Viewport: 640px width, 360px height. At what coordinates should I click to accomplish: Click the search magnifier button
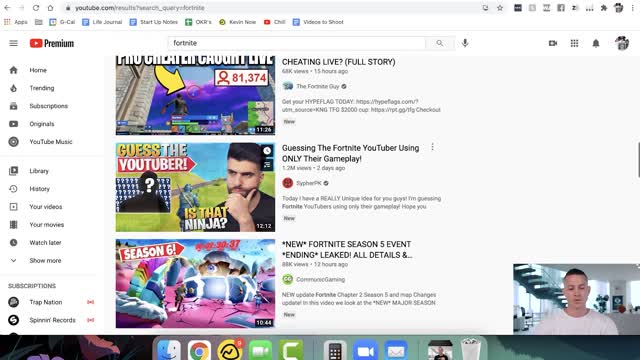coord(440,43)
